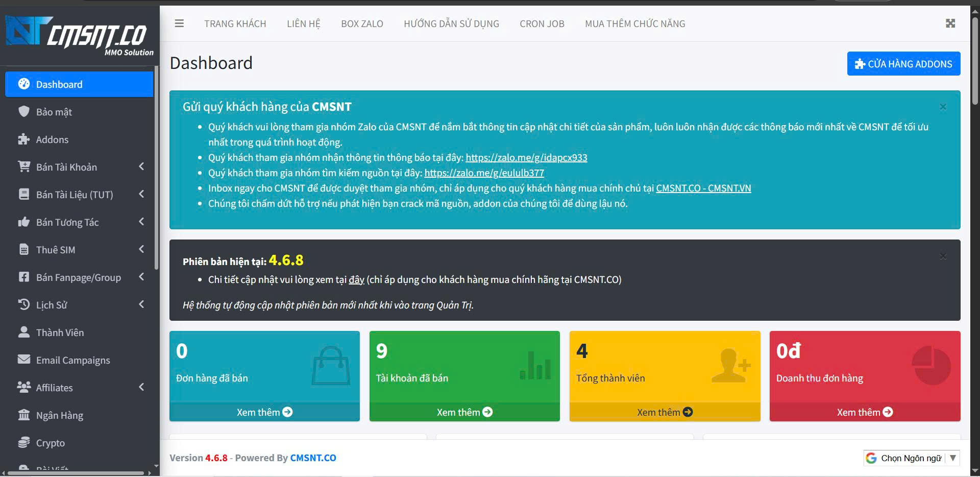980x477 pixels.
Task: Dismiss the CMSNT customer notice banner
Action: tap(943, 107)
